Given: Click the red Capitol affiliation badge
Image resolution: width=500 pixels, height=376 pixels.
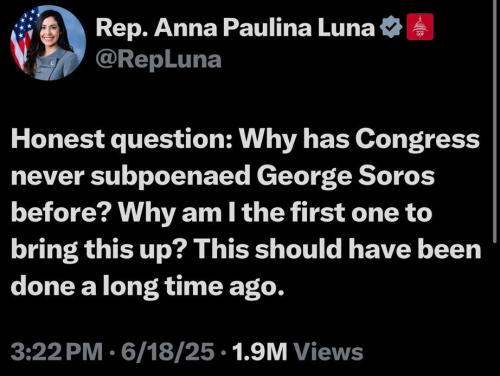Looking at the screenshot, I should coord(420,27).
